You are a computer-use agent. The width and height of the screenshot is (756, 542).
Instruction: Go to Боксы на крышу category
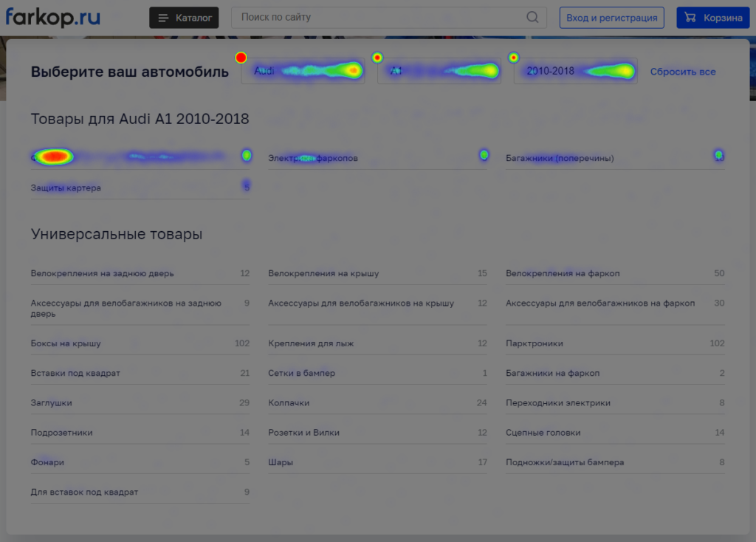66,343
